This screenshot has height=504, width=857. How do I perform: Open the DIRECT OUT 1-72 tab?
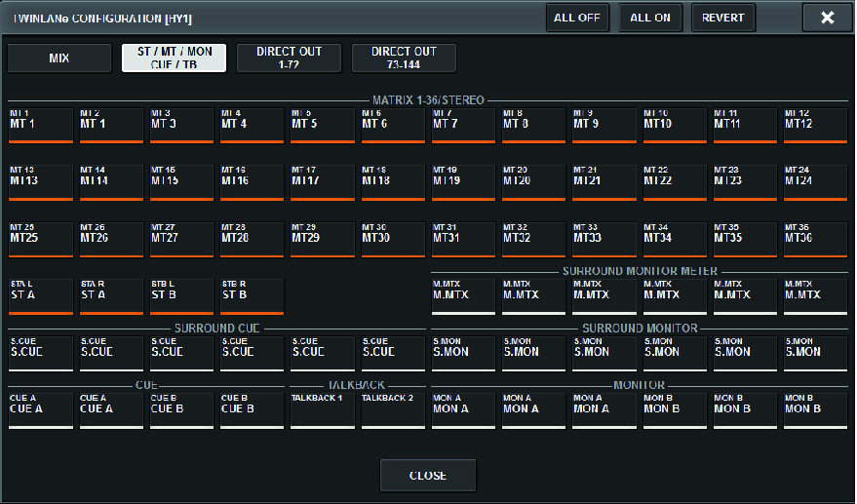coord(289,58)
